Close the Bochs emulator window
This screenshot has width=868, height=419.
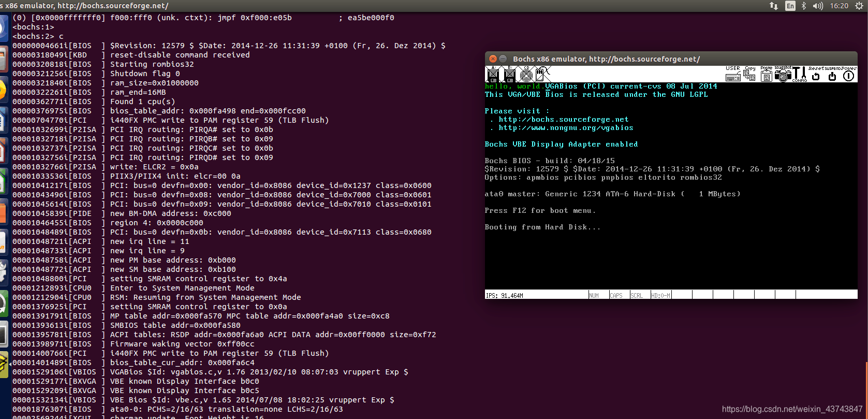pos(493,59)
